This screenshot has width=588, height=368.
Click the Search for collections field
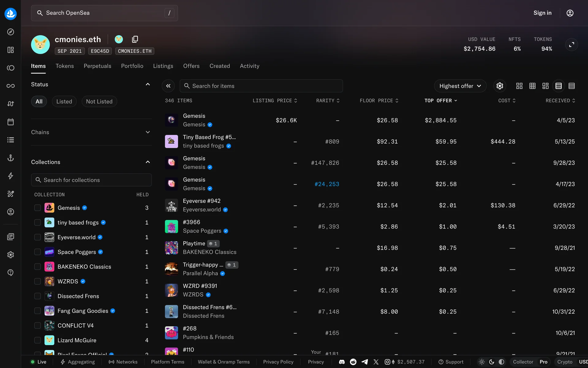click(x=91, y=180)
